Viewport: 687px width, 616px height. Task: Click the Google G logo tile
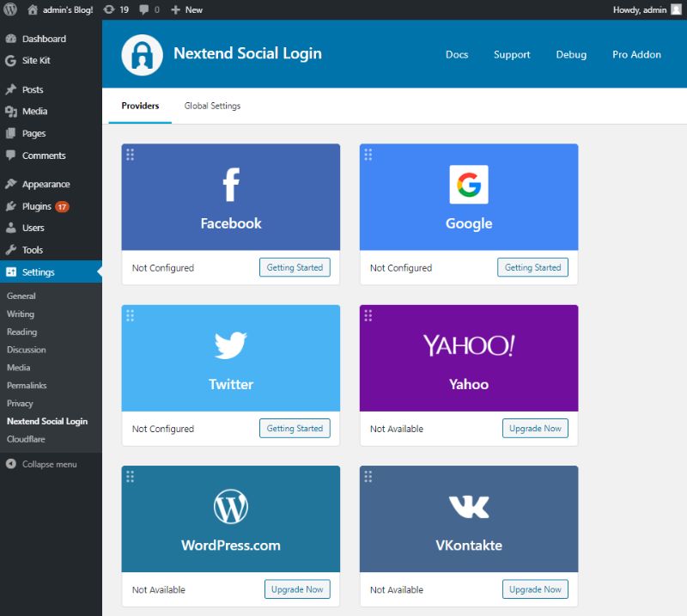(x=469, y=184)
